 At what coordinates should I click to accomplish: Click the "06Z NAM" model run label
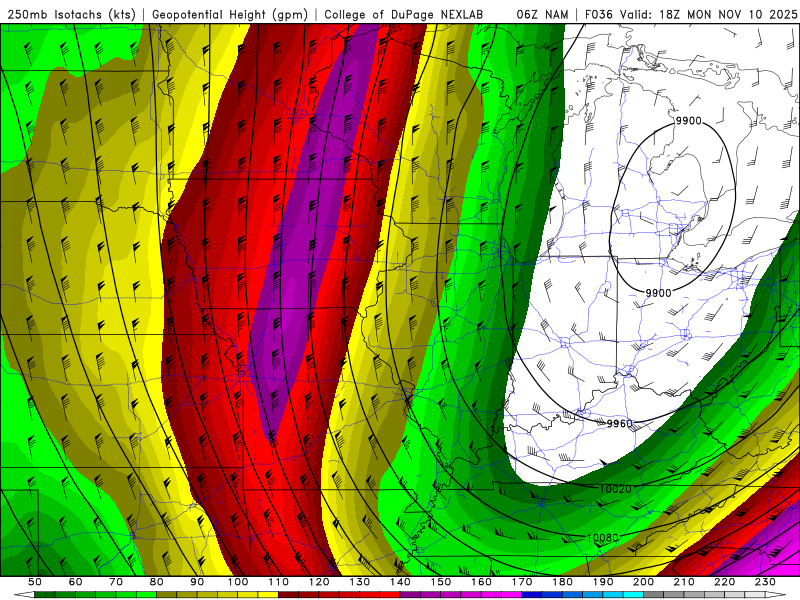pos(542,15)
